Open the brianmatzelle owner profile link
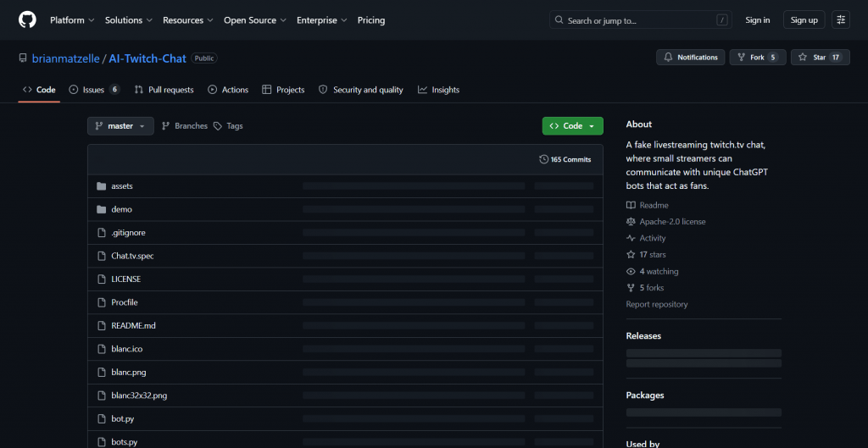 pyautogui.click(x=66, y=58)
